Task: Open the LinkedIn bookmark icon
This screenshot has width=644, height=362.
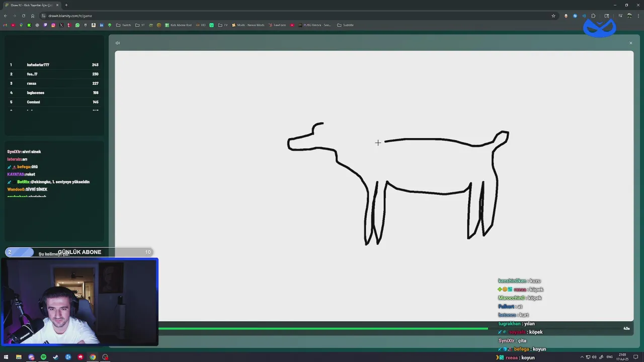Action: [101, 25]
